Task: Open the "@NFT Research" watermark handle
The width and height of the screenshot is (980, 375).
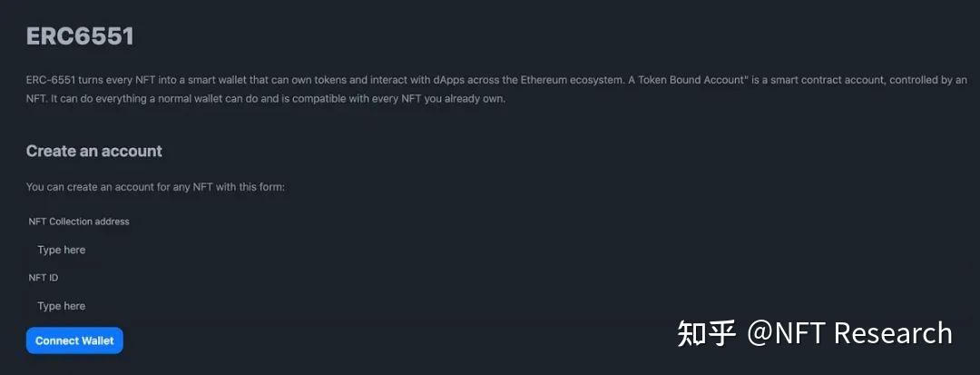Action: (849, 333)
